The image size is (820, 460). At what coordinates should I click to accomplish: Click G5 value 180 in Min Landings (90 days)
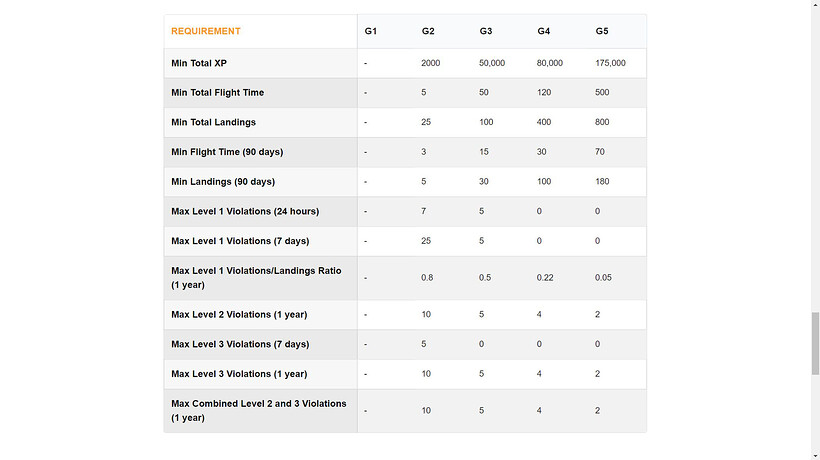tap(602, 182)
